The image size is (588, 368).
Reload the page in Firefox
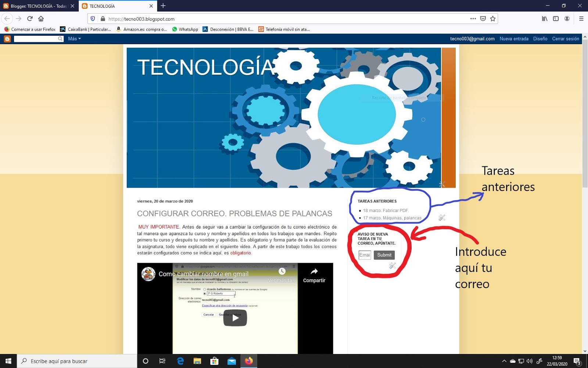(29, 18)
